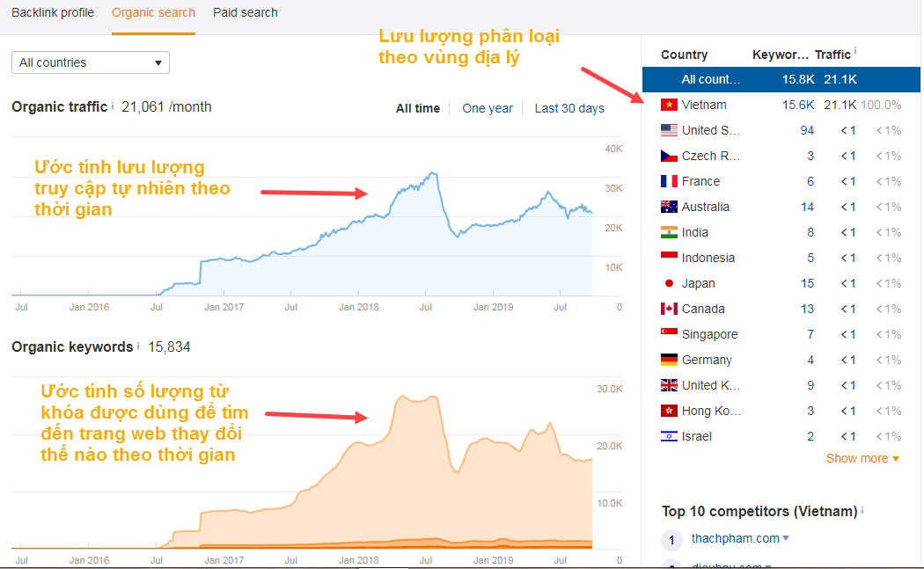Click the Japan flag icon
The height and width of the screenshot is (569, 924).
[x=668, y=283]
